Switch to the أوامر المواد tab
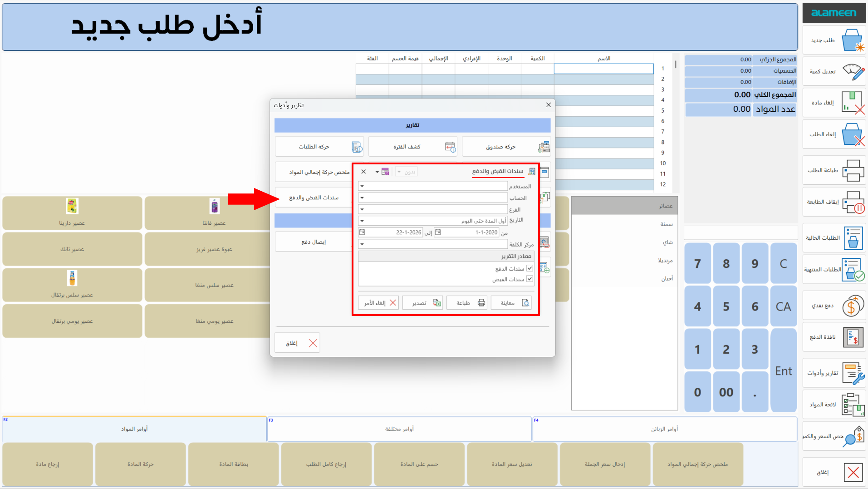Image resolution: width=868 pixels, height=489 pixels. (134, 429)
